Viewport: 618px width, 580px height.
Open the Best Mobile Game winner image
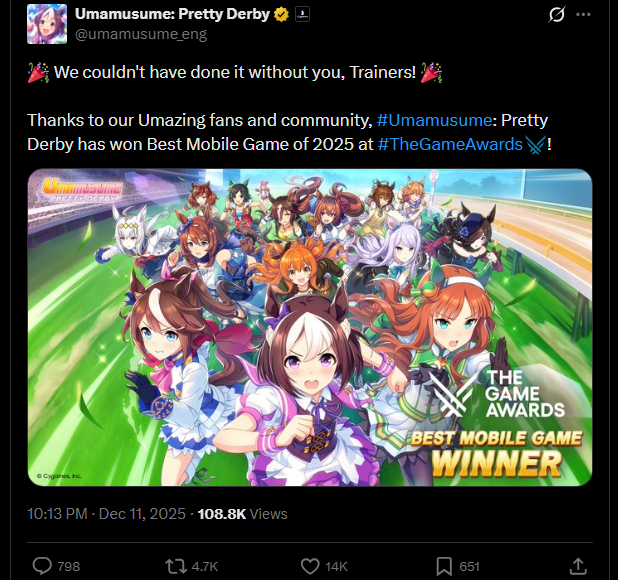[310, 327]
